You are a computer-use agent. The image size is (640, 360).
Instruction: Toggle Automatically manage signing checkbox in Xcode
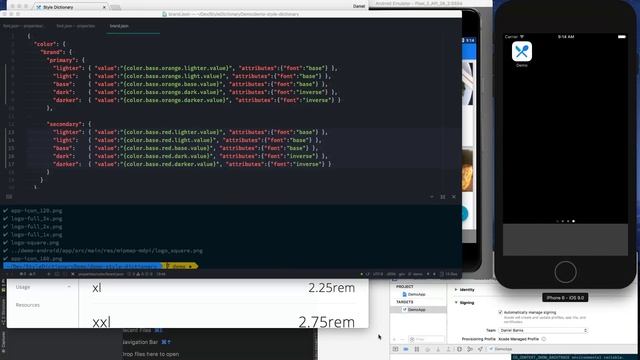click(500, 312)
